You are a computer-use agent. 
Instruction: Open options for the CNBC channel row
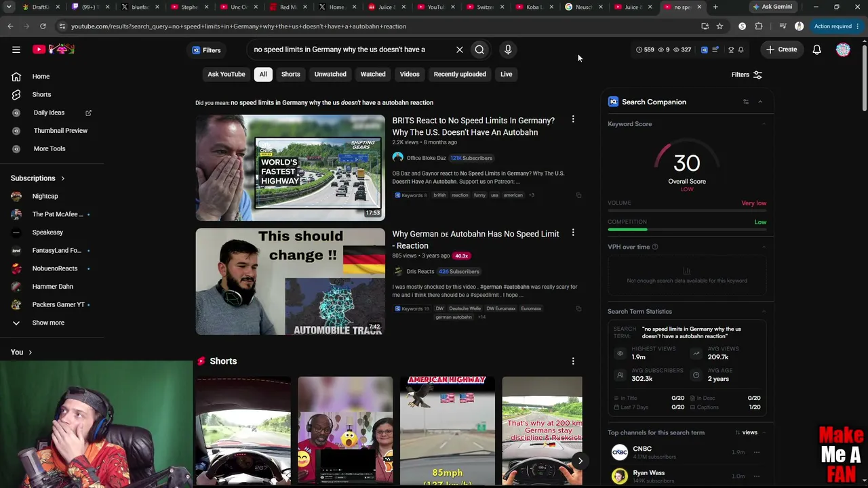point(757,452)
